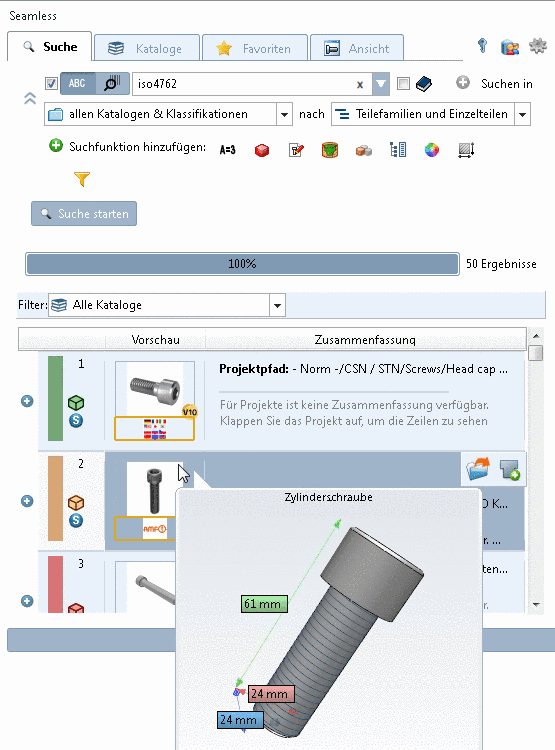Image resolution: width=555 pixels, height=750 pixels.
Task: Expand result row 1 with plus
Action: (27, 401)
